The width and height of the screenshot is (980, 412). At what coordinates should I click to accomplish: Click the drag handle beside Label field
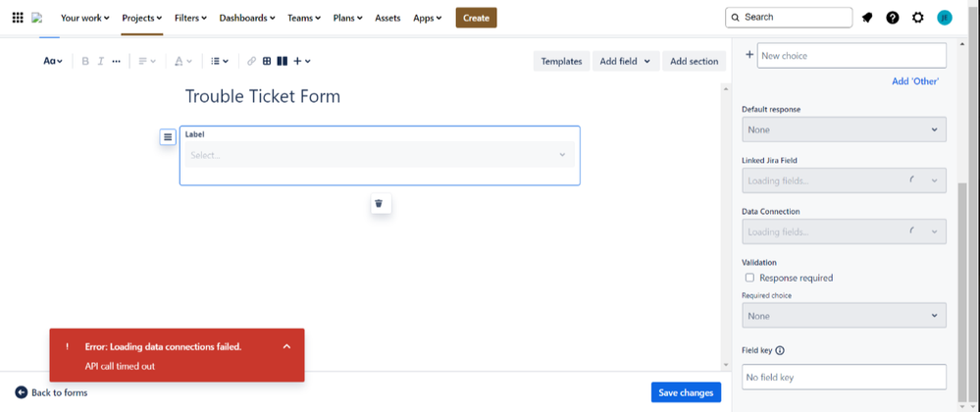168,137
